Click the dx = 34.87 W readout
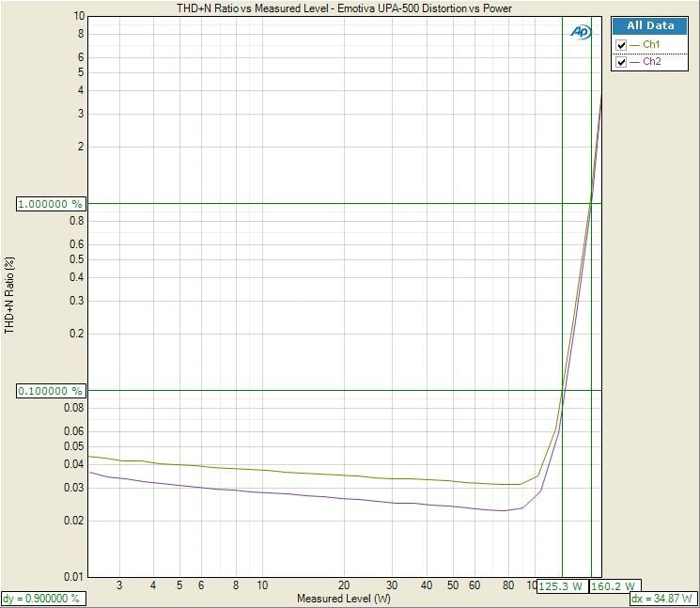 661,599
